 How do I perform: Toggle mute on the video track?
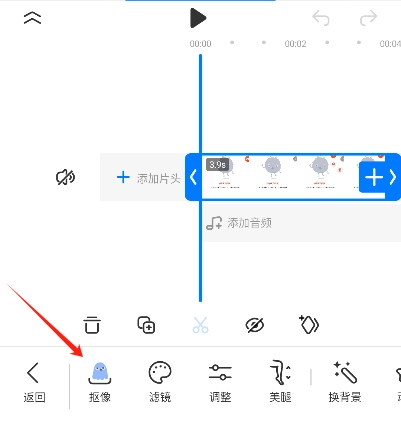point(65,177)
